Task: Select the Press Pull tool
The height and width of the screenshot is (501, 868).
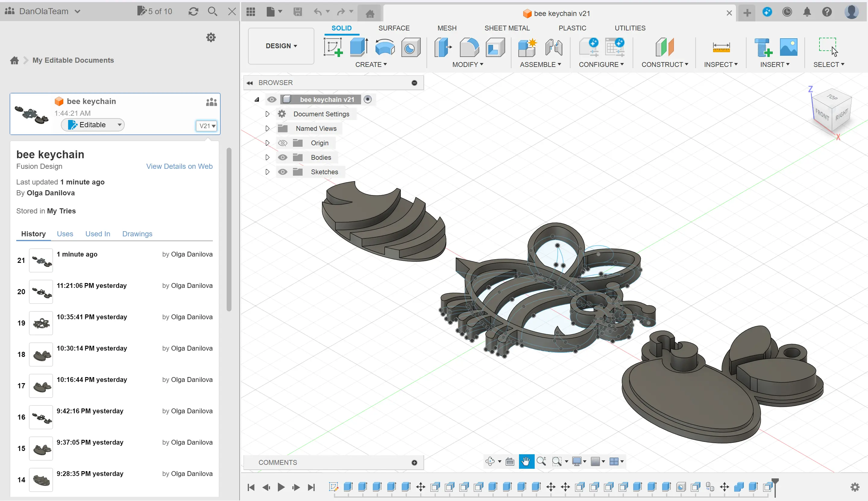Action: (x=443, y=47)
